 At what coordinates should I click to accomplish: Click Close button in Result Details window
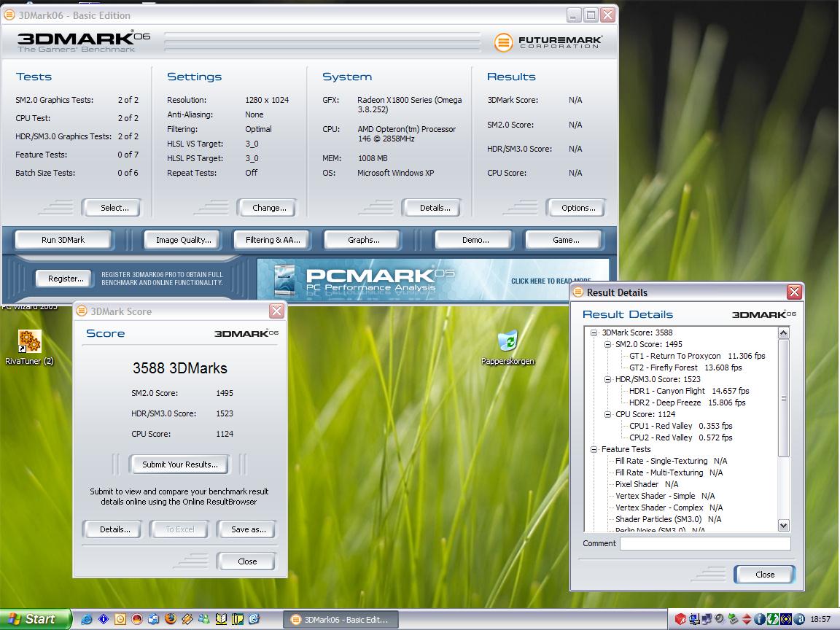click(x=764, y=575)
